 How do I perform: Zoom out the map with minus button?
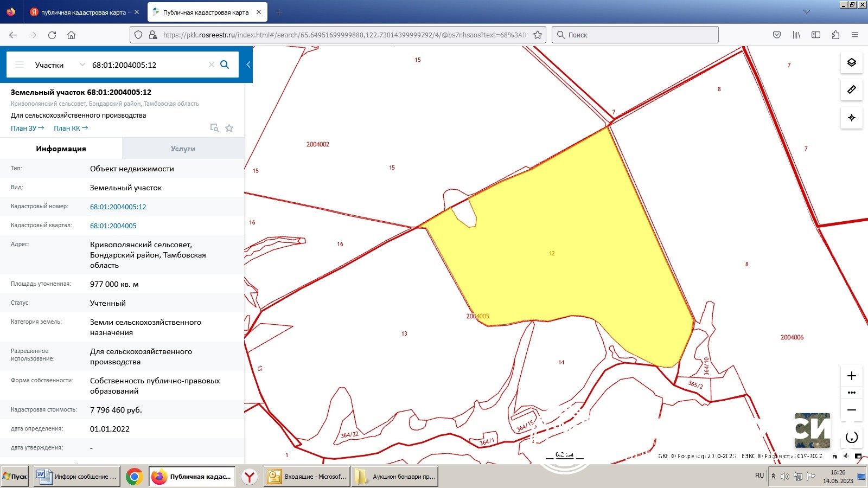[851, 410]
